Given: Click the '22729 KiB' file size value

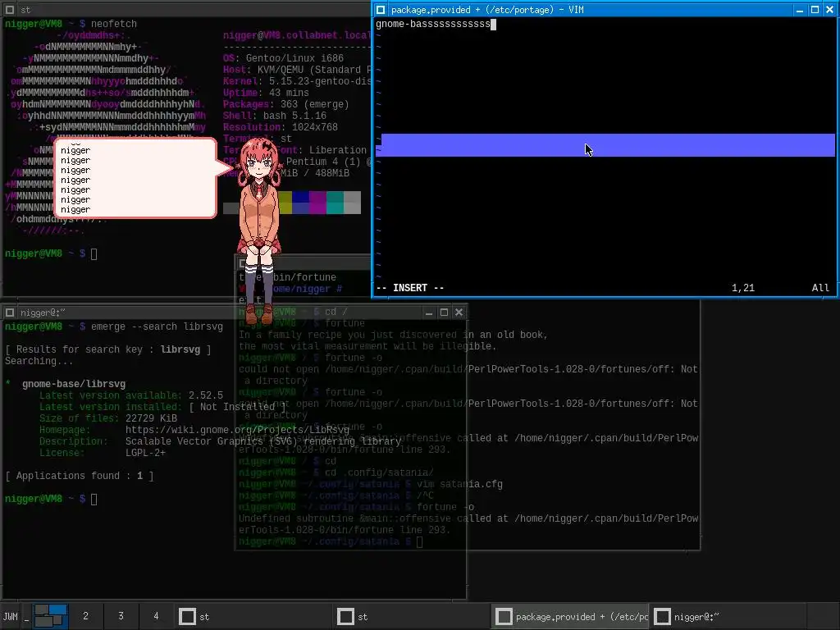Looking at the screenshot, I should (151, 418).
